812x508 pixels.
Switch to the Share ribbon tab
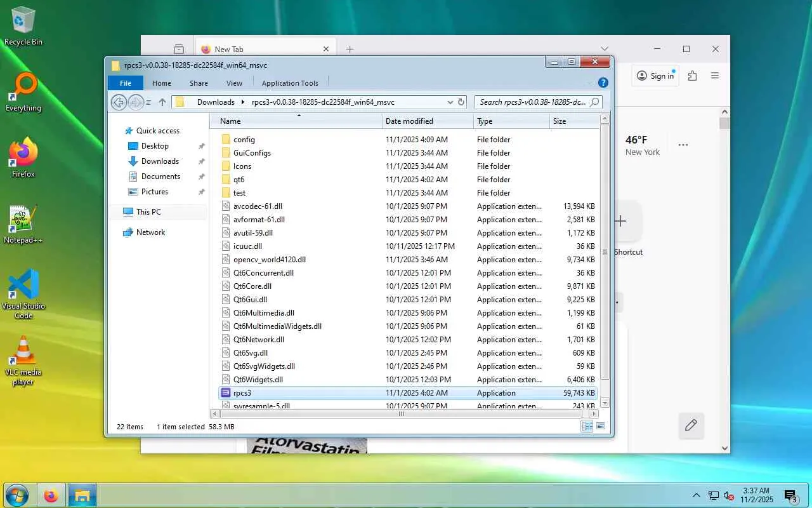(x=199, y=83)
